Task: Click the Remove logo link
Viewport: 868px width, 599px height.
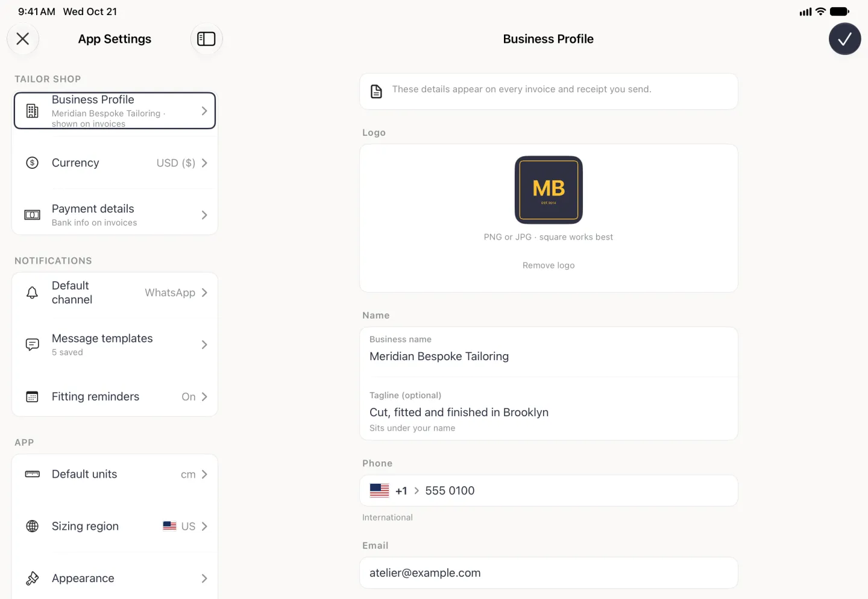Action: (549, 265)
